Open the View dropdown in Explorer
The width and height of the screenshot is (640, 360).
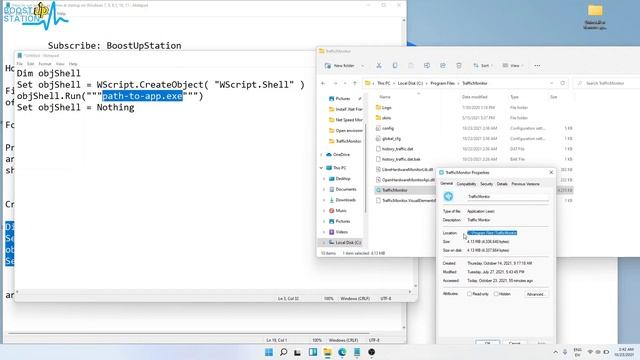point(513,66)
